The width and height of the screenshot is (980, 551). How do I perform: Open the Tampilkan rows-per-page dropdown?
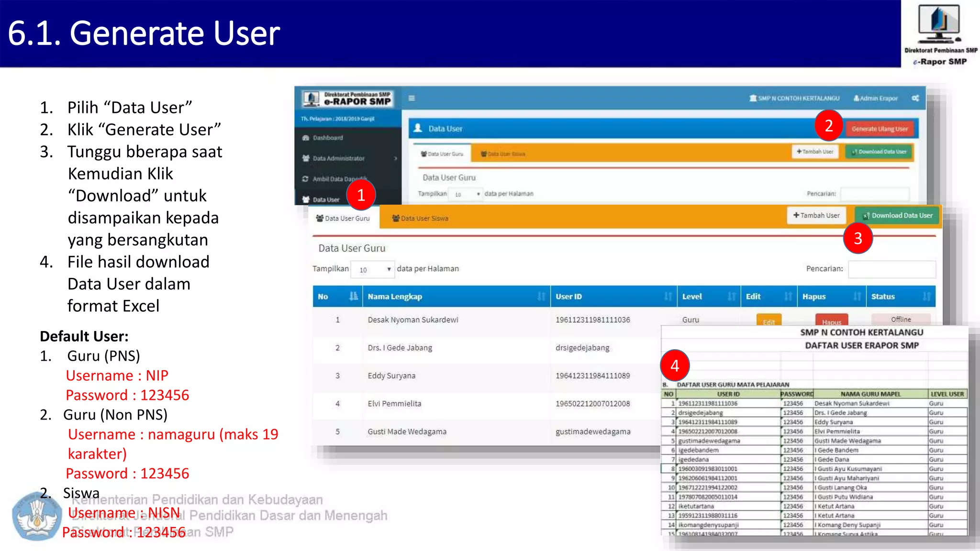point(373,269)
